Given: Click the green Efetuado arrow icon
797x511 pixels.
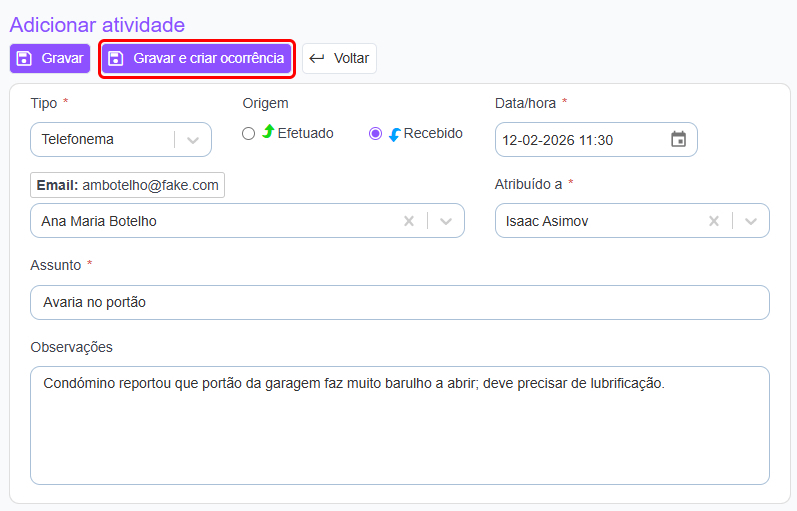Looking at the screenshot, I should point(268,133).
